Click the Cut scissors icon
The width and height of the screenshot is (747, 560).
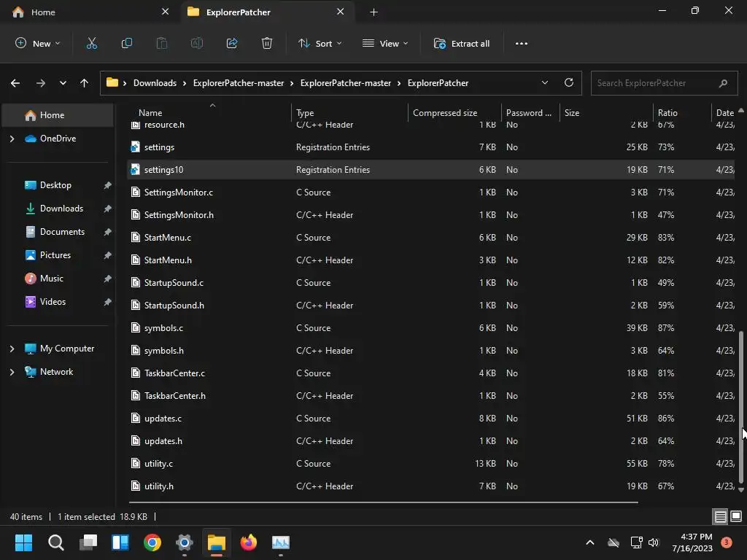coord(91,43)
